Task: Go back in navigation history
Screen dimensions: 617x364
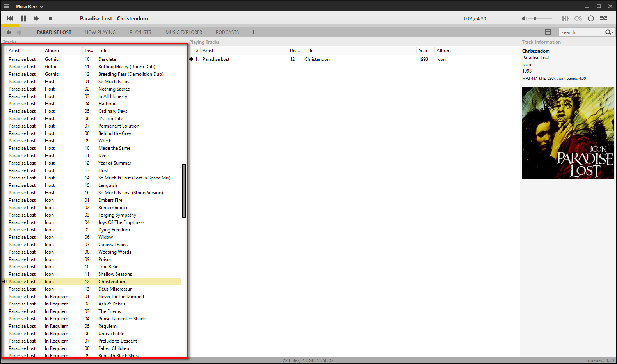Action: (x=9, y=32)
